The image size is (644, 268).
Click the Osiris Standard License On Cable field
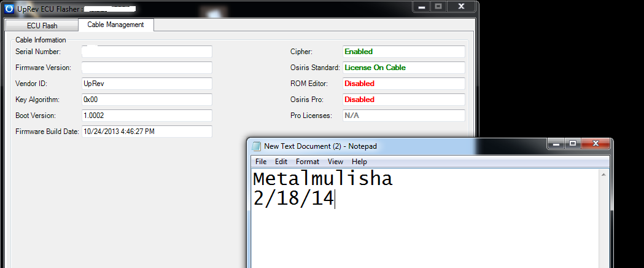[x=403, y=68]
